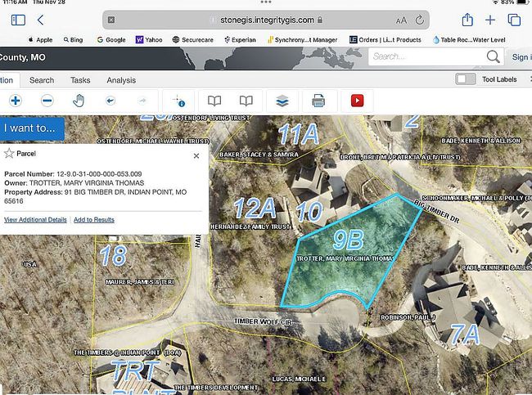Click the Zoom In plus tool
Viewport: 532px width, 395px height.
coord(16,101)
